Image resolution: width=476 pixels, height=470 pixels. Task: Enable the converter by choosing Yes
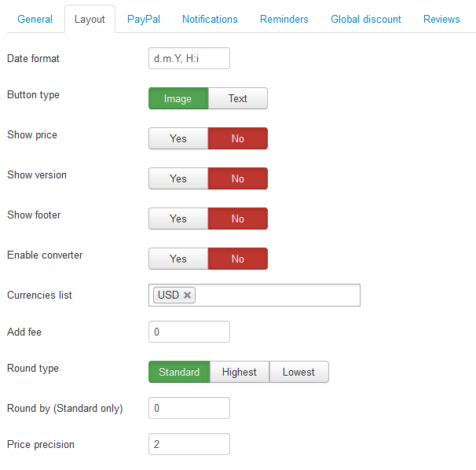[178, 259]
